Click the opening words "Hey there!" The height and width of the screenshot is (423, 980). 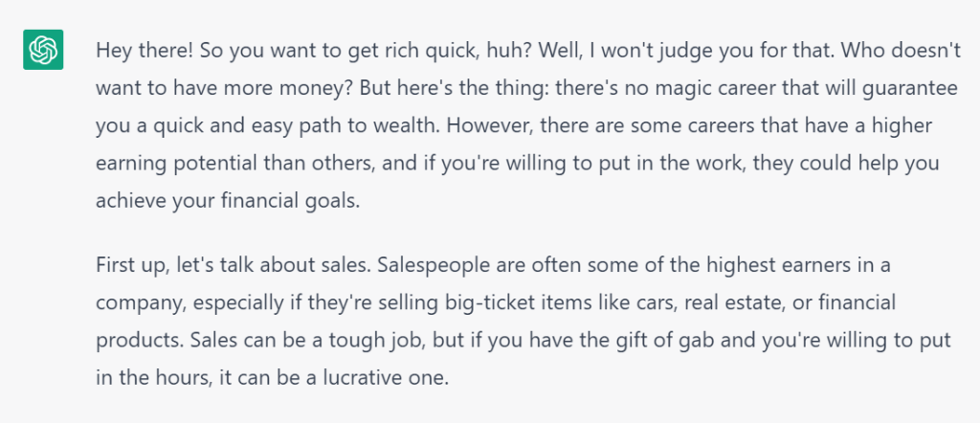[145, 52]
